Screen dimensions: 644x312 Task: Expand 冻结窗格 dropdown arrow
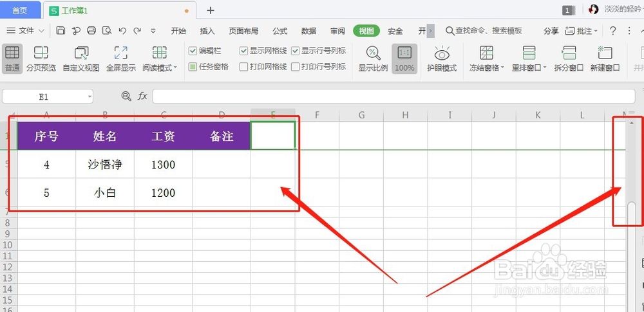tap(502, 68)
